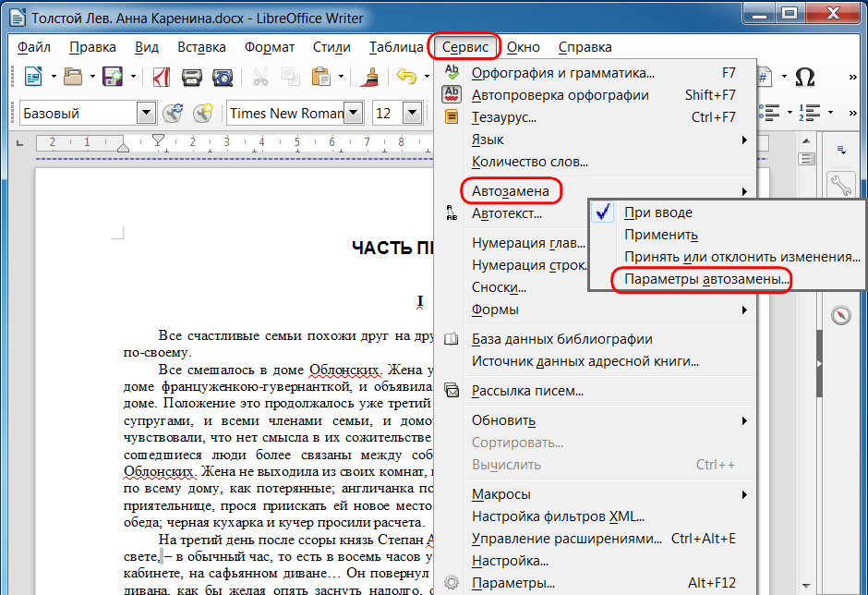Click the font size field showing 12

pos(388,113)
